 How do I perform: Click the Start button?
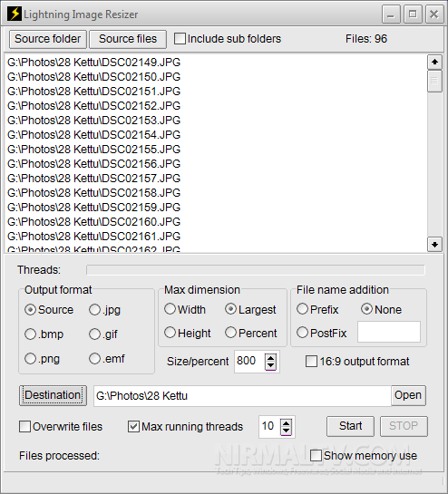(350, 426)
